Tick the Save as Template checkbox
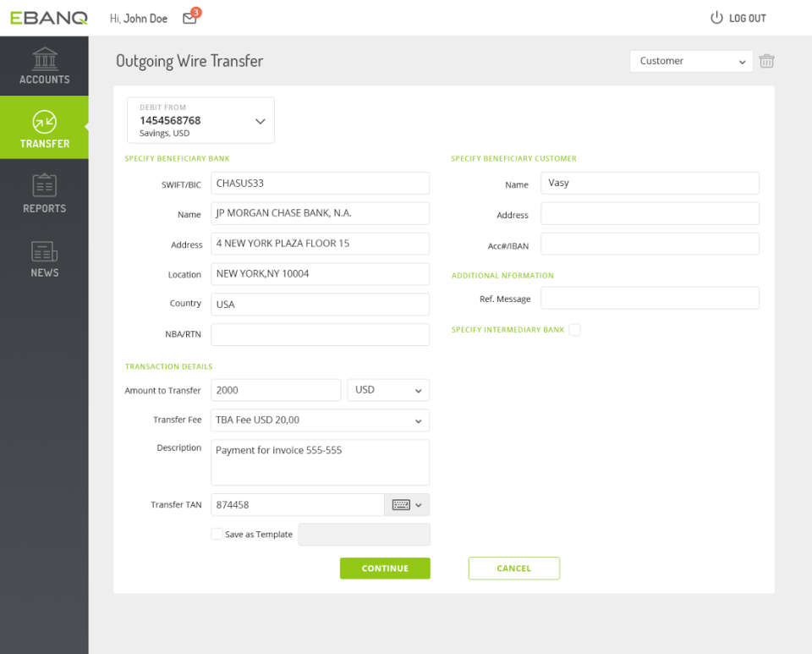The height and width of the screenshot is (654, 812). 217,534
